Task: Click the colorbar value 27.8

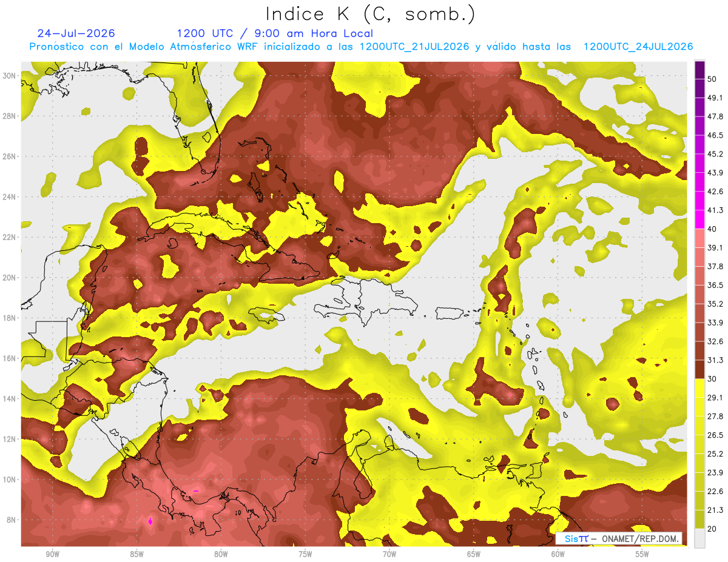Action: (716, 416)
